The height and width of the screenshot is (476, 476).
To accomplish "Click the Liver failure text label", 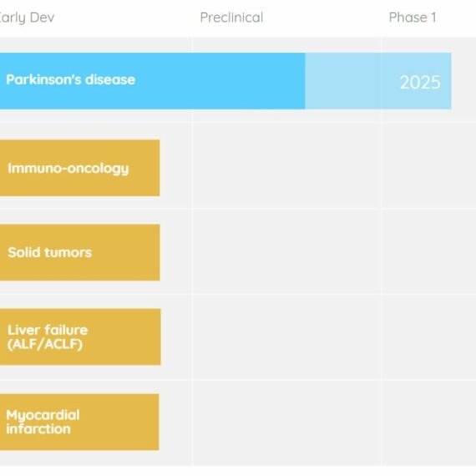I will coord(48,337).
